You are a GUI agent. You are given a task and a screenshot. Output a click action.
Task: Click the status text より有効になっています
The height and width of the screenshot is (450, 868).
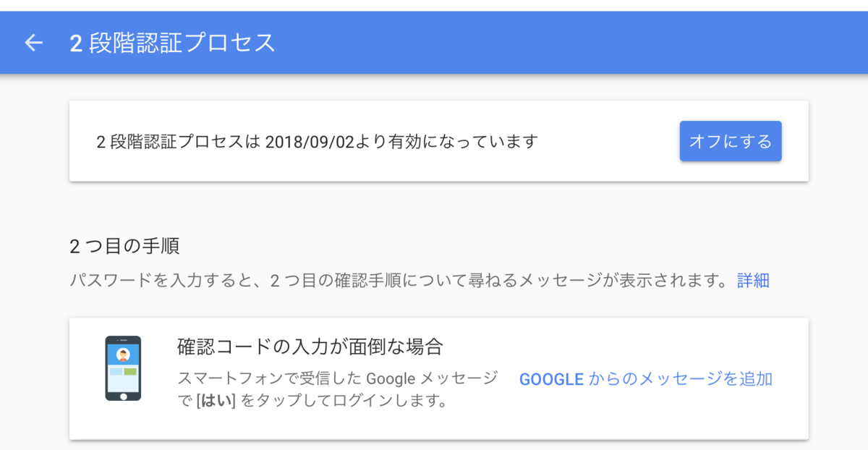[x=446, y=141]
